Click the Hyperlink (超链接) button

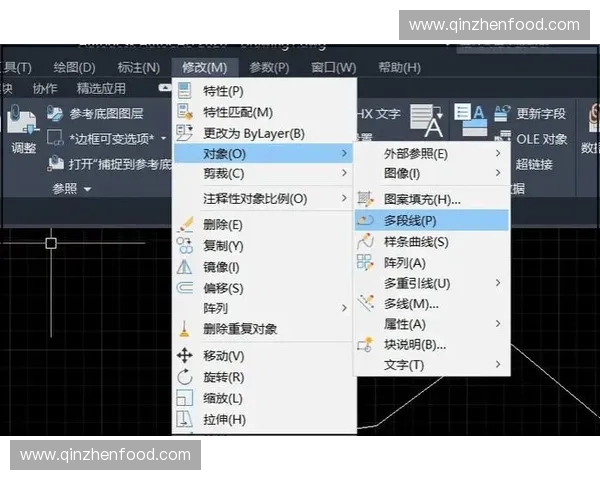[534, 164]
